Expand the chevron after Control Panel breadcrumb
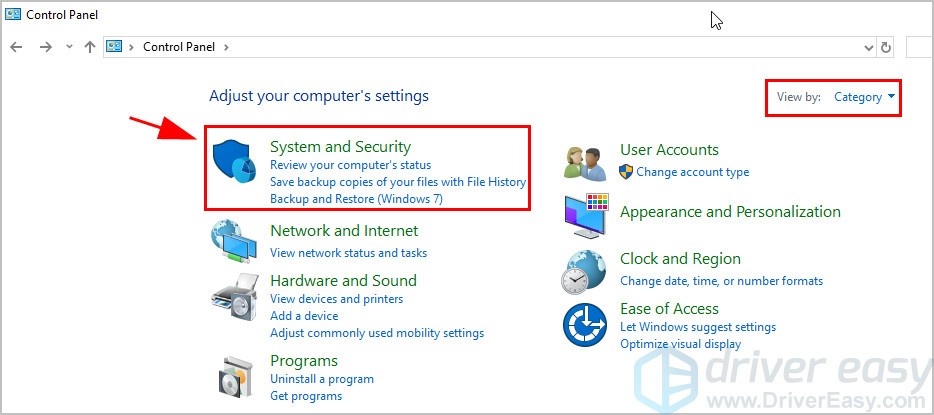934x415 pixels. coord(226,47)
